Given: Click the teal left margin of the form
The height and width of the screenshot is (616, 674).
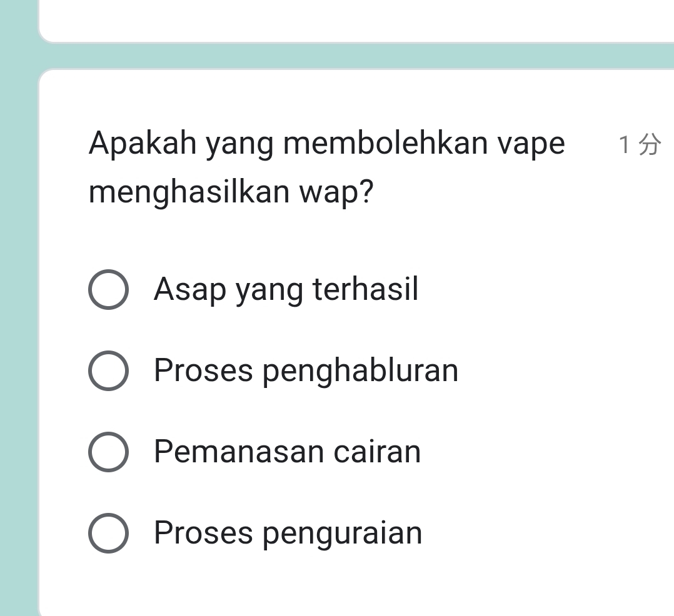Looking at the screenshot, I should point(18,312).
